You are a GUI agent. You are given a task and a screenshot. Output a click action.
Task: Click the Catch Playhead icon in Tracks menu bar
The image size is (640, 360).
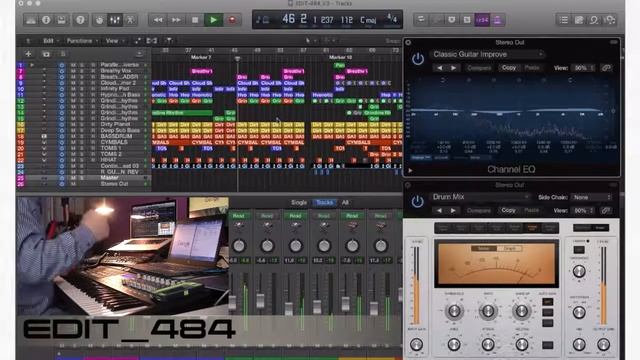(169, 40)
